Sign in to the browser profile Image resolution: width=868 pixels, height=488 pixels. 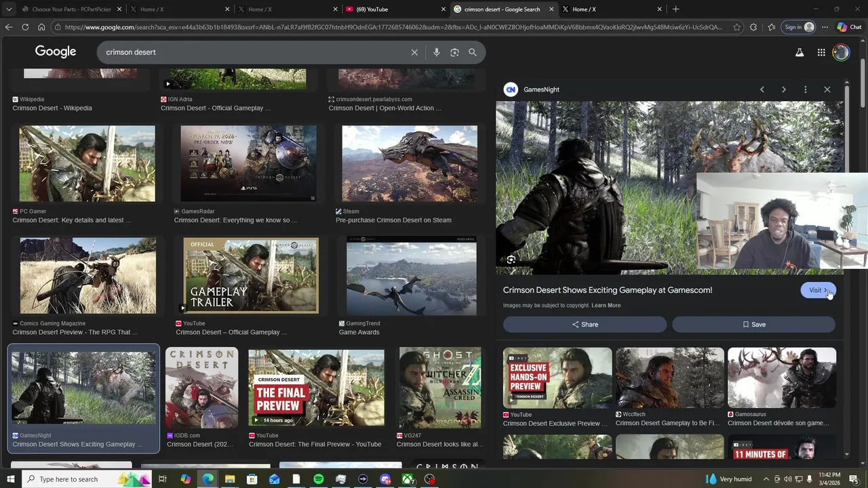(798, 27)
